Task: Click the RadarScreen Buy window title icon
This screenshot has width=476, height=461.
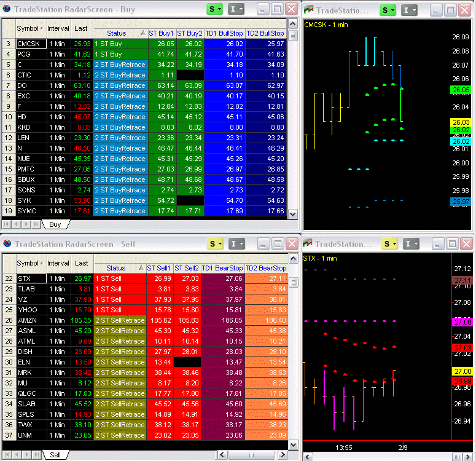Action: pyautogui.click(x=7, y=9)
